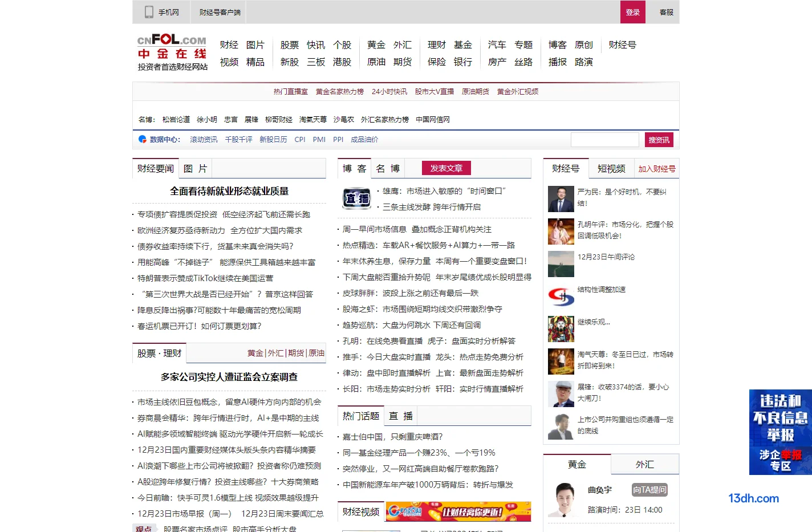The width and height of the screenshot is (812, 532).
Task: Click the 加入财经号 link
Action: click(657, 169)
